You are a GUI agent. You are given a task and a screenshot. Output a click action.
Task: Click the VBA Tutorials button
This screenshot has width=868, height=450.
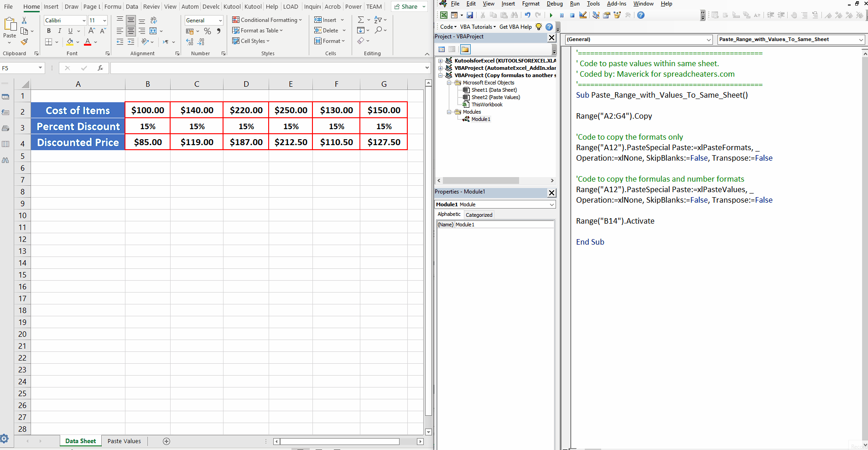[478, 26]
